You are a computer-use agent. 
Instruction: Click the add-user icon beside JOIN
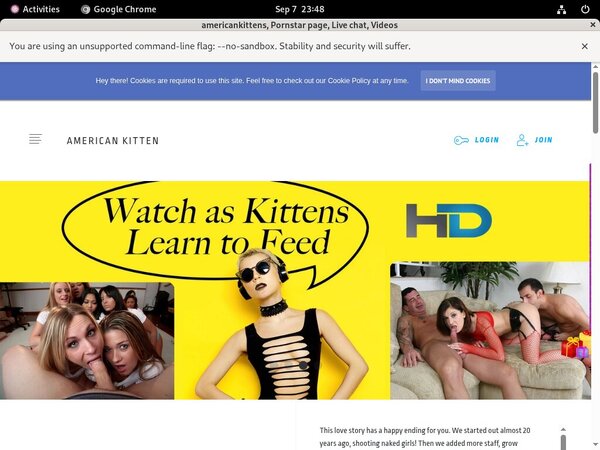(522, 140)
